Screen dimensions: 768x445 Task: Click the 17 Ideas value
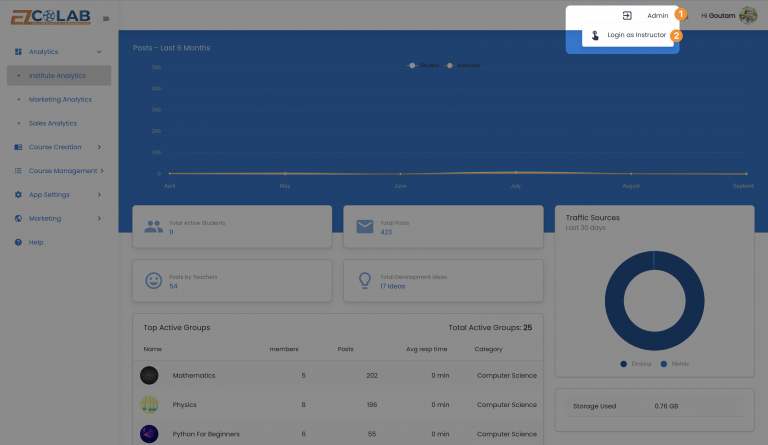coord(392,286)
